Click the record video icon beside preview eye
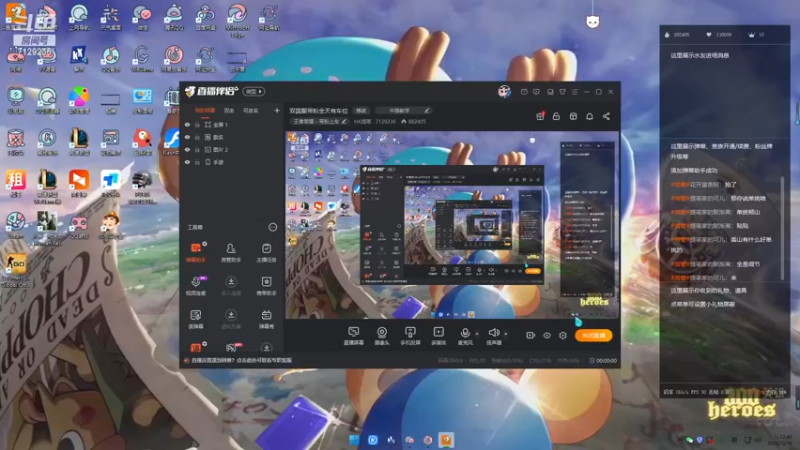Image resolution: width=800 pixels, height=450 pixels. [531, 335]
